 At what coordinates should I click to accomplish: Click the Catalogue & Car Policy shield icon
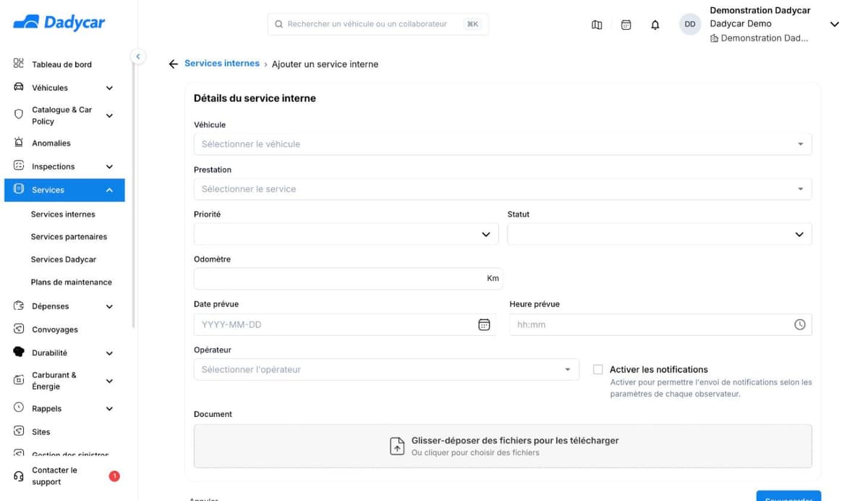pos(19,114)
